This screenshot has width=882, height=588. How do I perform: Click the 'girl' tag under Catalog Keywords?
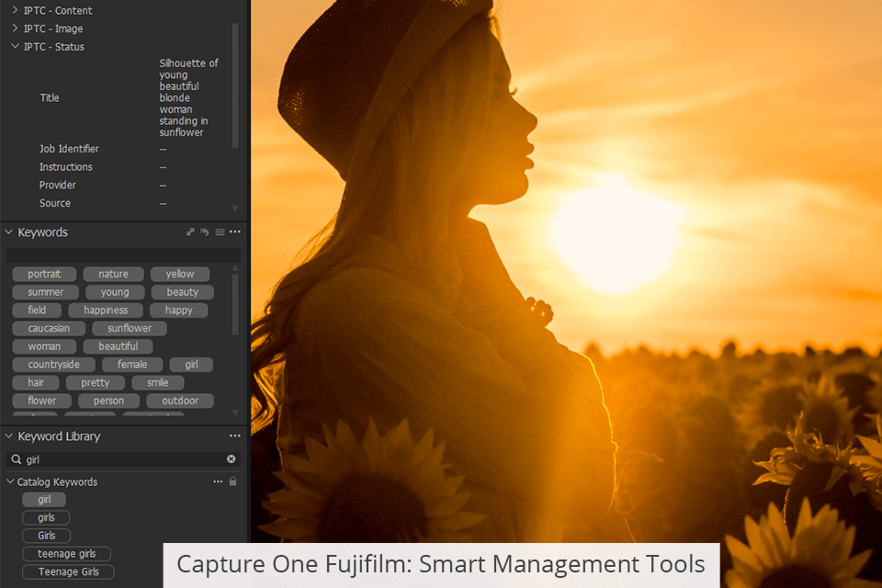[x=44, y=500]
